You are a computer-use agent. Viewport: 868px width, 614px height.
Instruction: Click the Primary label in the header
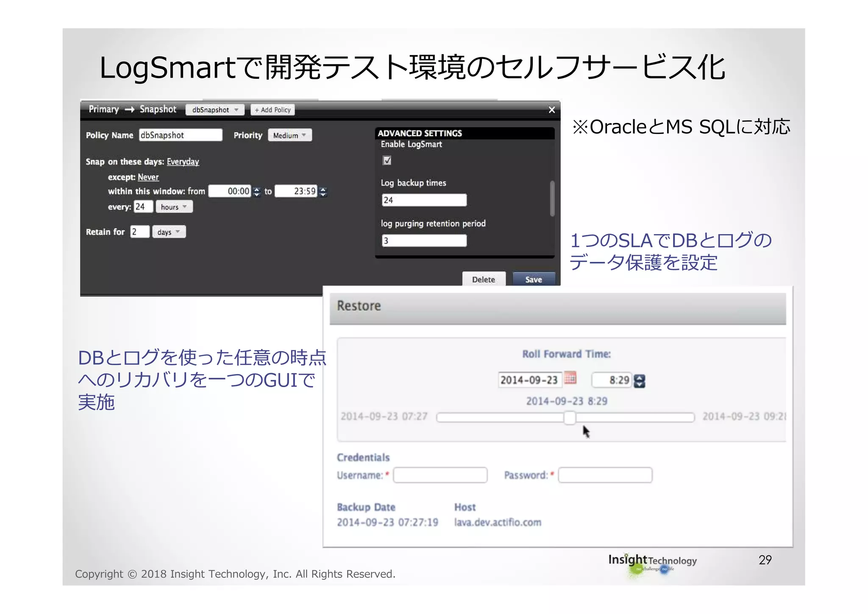[x=104, y=109]
